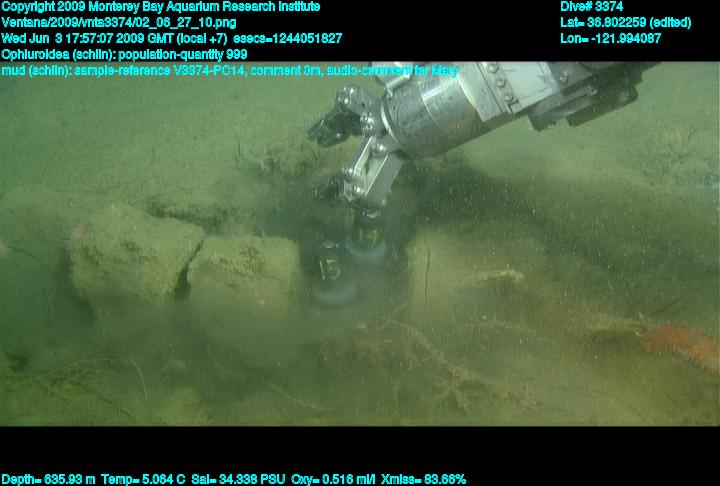Image resolution: width=720 pixels, height=486 pixels.
Task: Select the file path Ventana/2009/vnta3374/02_06_27_10.png
Action: click(x=119, y=23)
